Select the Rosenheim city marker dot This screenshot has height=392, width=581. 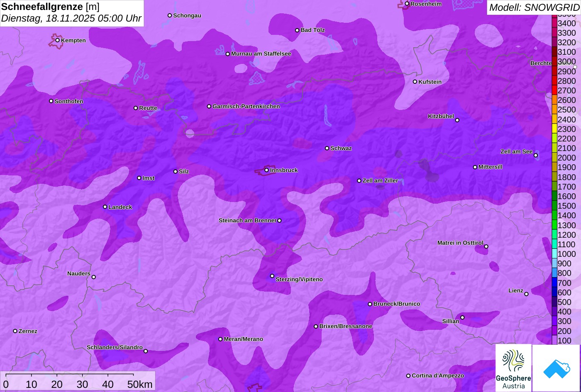point(407,4)
